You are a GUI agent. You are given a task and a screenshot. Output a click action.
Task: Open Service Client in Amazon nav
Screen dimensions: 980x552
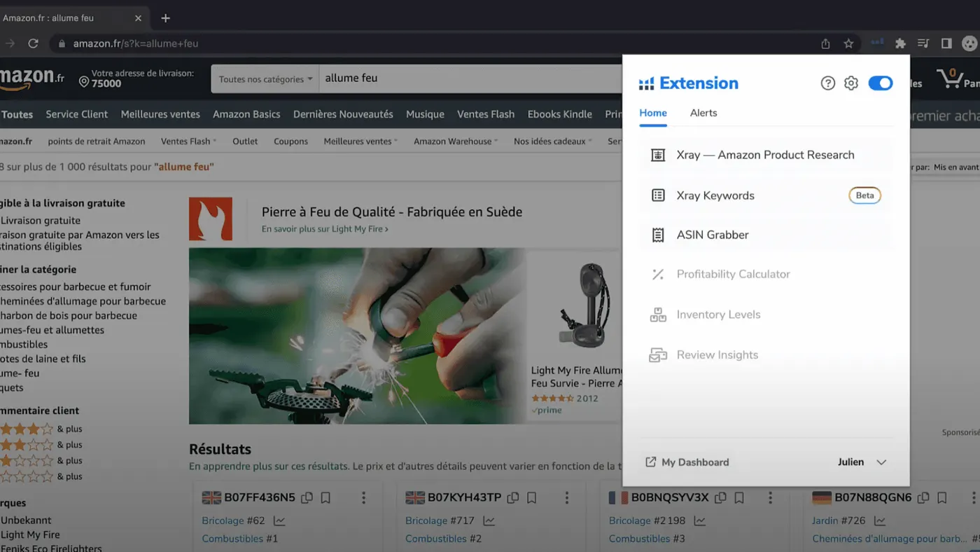point(77,114)
